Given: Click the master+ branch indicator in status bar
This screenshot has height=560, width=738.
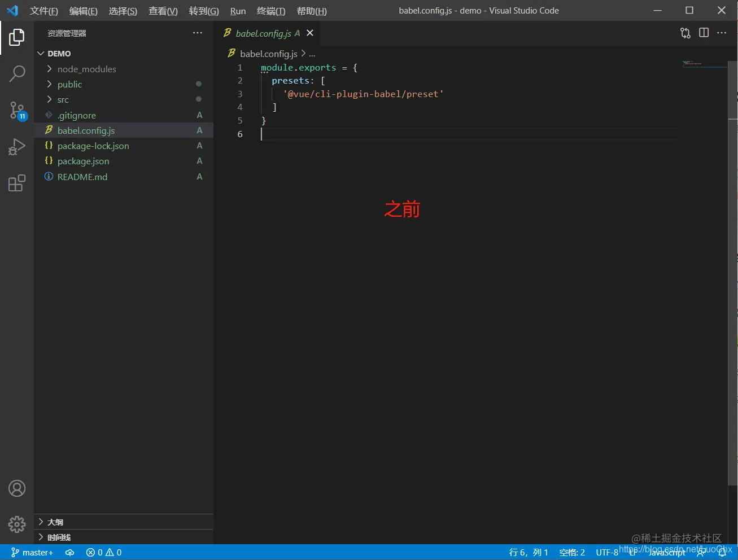Looking at the screenshot, I should (x=32, y=552).
